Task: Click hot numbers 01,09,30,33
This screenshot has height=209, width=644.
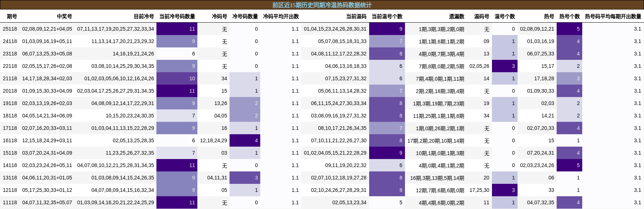Action: coord(541,91)
